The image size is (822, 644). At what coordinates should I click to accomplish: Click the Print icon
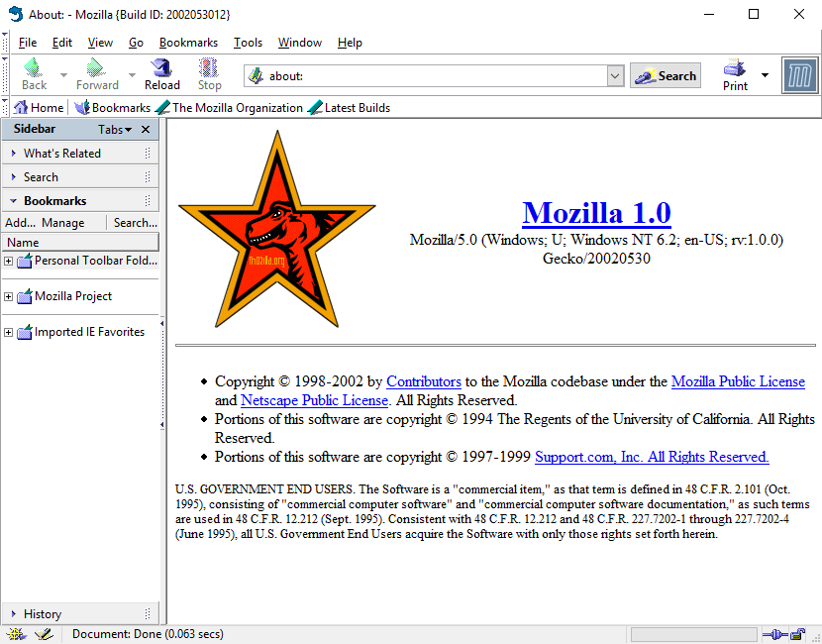tap(735, 74)
